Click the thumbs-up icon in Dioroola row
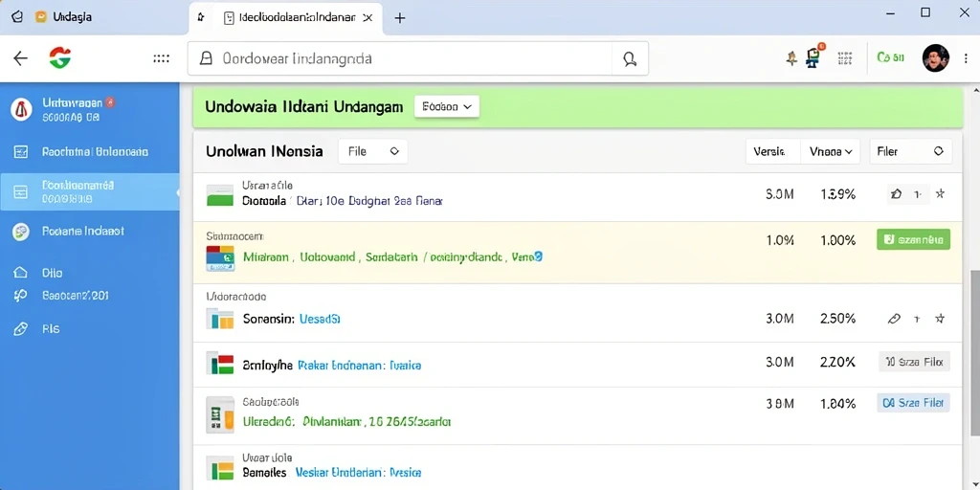The height and width of the screenshot is (490, 980). [896, 194]
